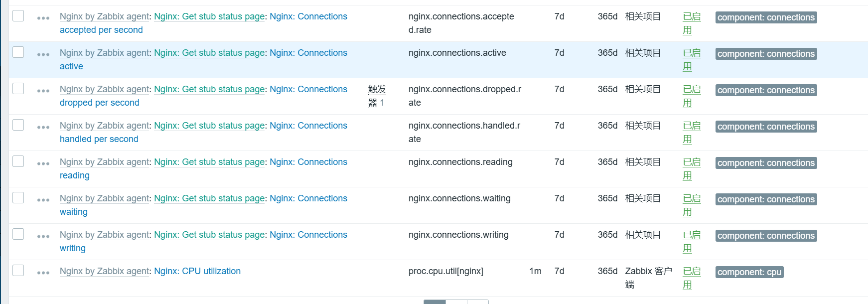
Task: Open three-dot menu for accepted per second row
Action: pos(43,18)
